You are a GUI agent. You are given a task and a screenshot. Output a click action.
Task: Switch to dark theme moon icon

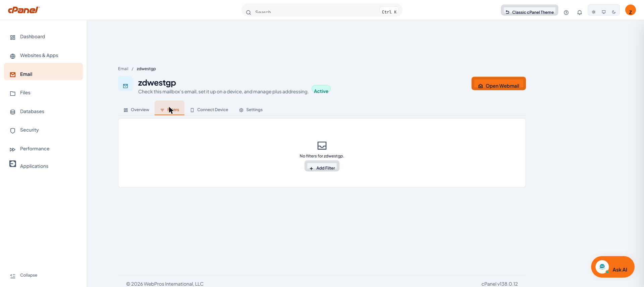click(x=614, y=12)
